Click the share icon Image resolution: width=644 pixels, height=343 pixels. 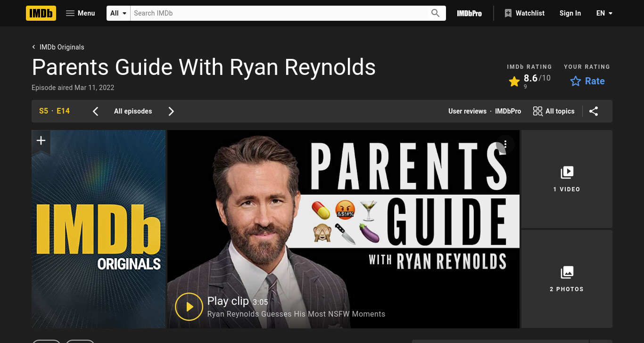pos(594,111)
